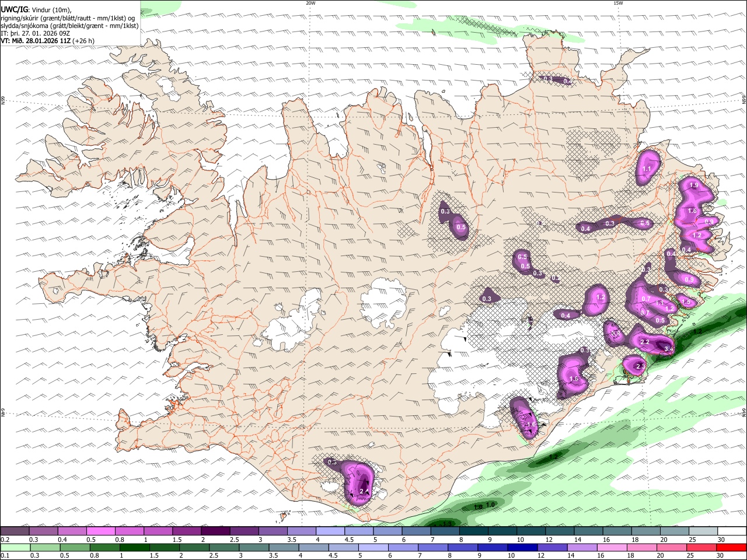Viewport: 747px width, 560px height.
Task: Pick the bright pink 0.5 swatch in upper scale
Action: click(x=101, y=531)
